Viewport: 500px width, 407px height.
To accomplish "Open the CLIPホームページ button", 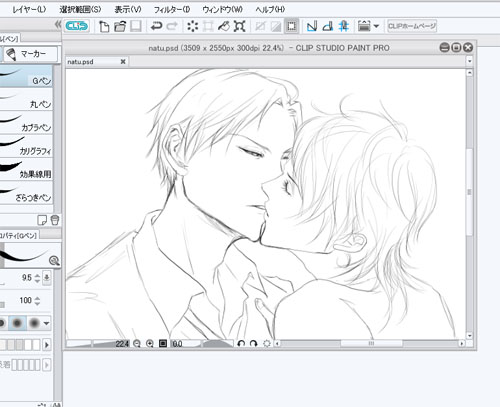I will click(412, 26).
